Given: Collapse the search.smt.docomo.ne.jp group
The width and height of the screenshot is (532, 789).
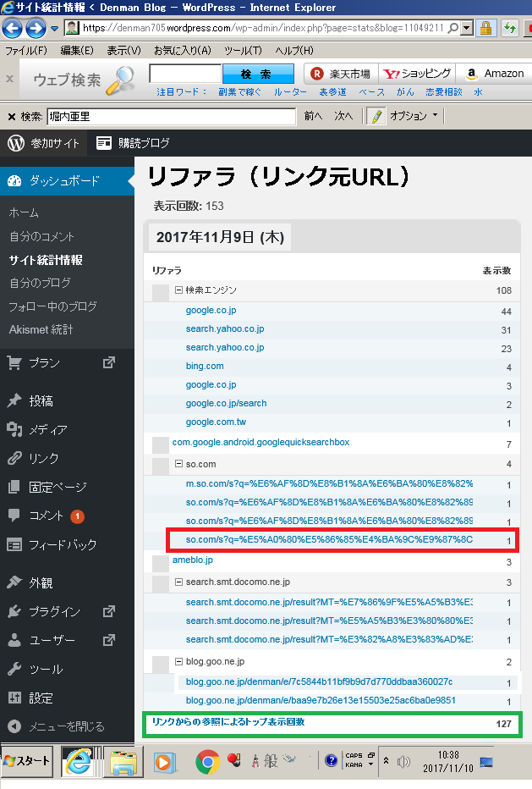Looking at the screenshot, I should [178, 582].
